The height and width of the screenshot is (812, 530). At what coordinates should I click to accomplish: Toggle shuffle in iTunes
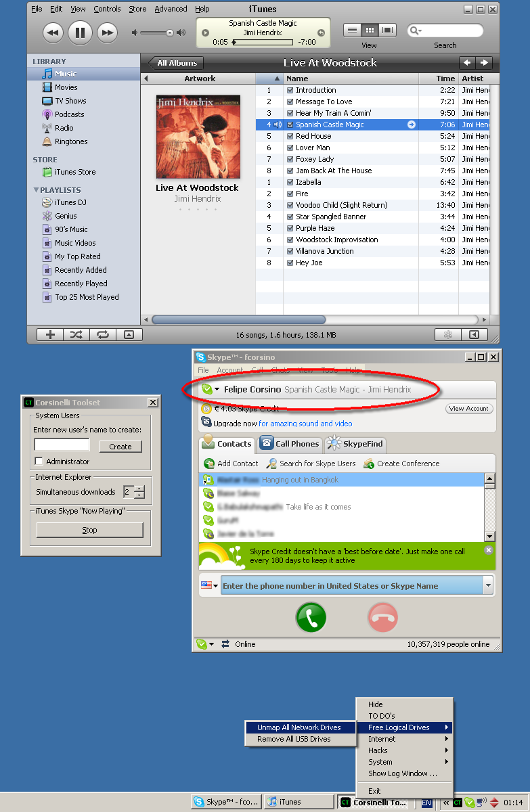coord(76,334)
